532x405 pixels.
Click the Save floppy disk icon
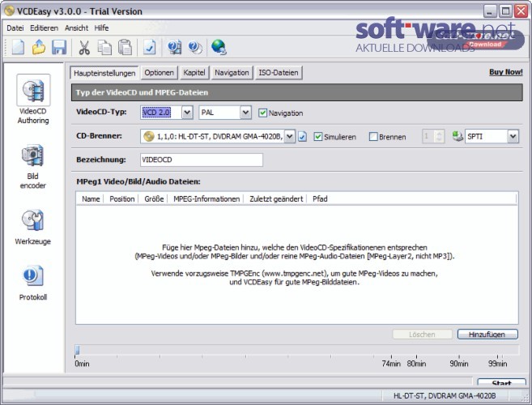pyautogui.click(x=59, y=47)
